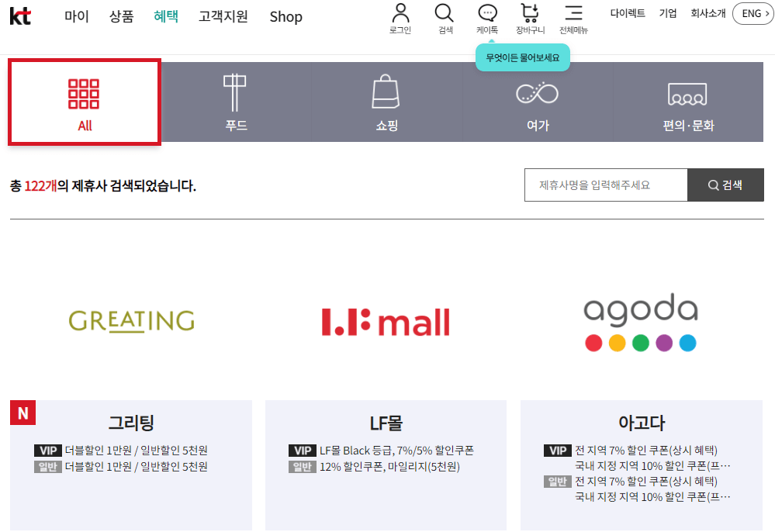
Task: Click the text '더블할인 1만원 / 일반할인 5천원' beside VIP
Action: click(137, 451)
